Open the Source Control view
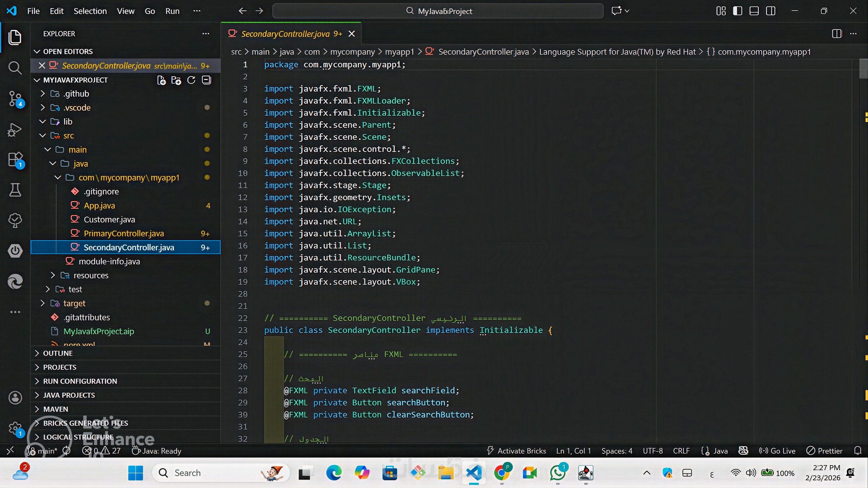The image size is (868, 488). point(15,98)
